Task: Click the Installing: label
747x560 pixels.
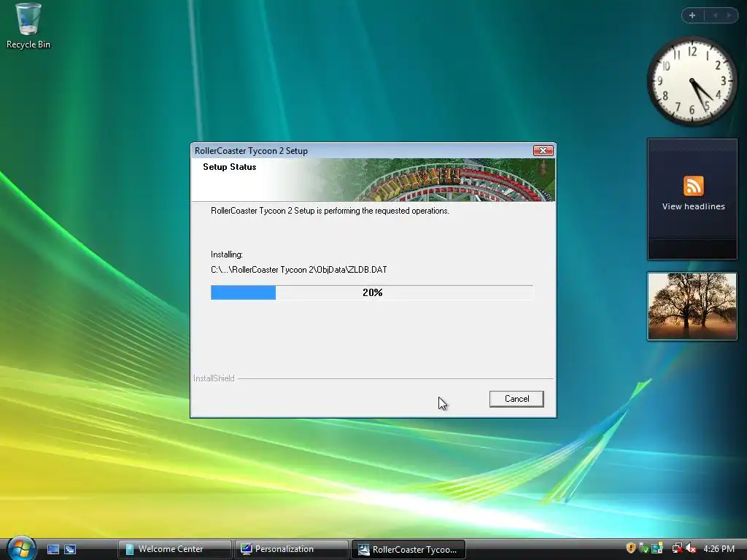Action: point(227,254)
